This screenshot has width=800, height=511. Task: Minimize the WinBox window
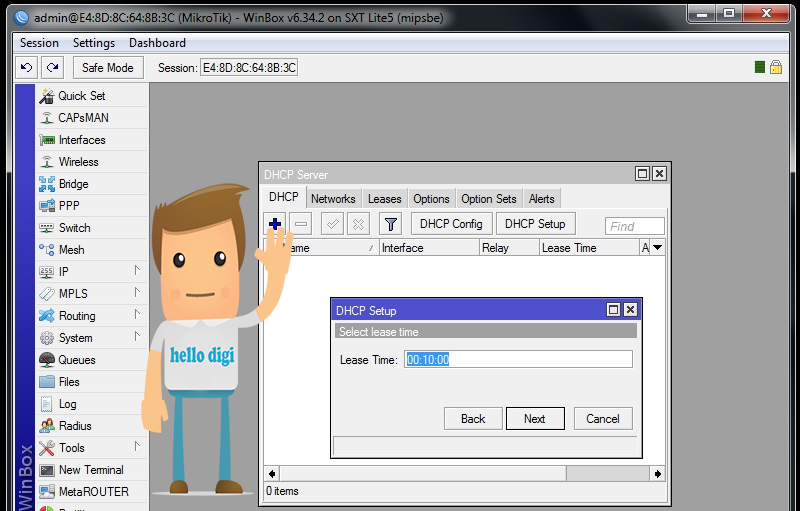(x=702, y=14)
